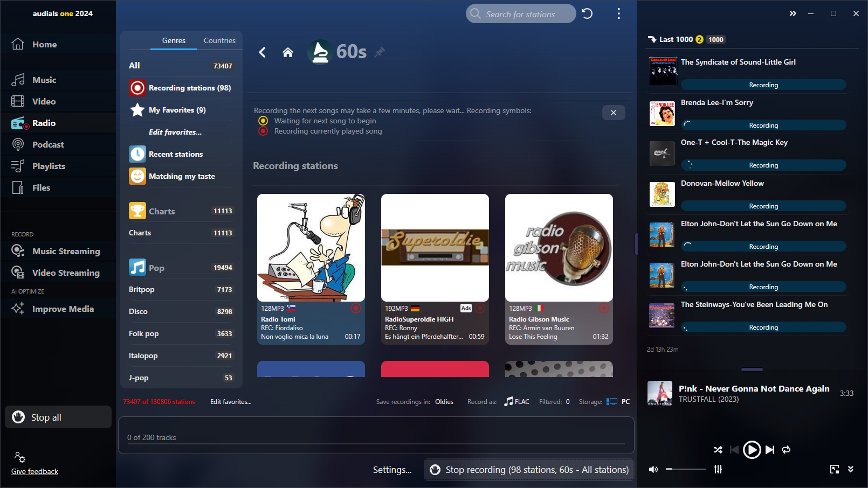
Task: Toggle recording on Radio Gibson Music card
Action: 604,308
